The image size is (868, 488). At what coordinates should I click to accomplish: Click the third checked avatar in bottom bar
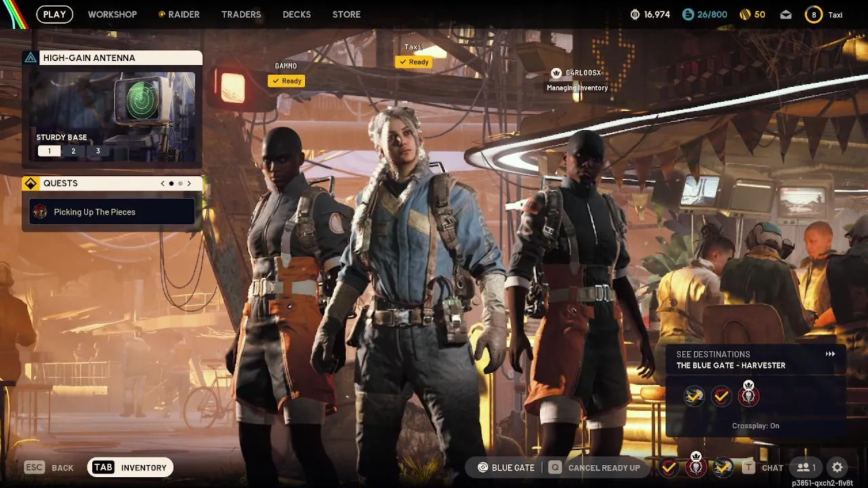tap(723, 467)
